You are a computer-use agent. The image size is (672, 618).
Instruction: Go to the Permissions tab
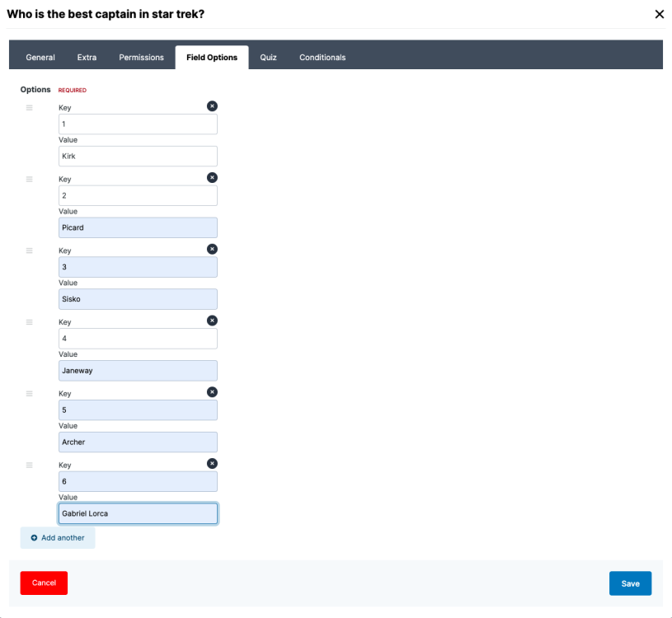[141, 58]
